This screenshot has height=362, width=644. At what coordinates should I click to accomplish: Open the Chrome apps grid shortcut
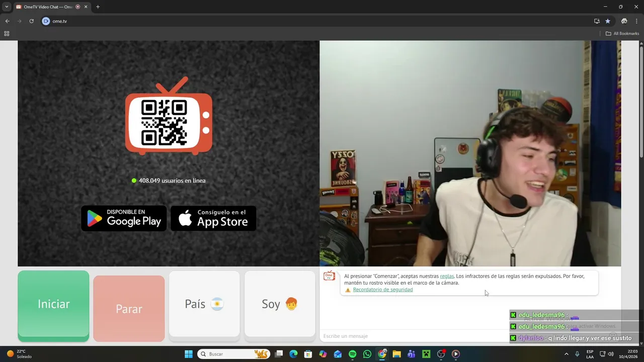tap(7, 34)
